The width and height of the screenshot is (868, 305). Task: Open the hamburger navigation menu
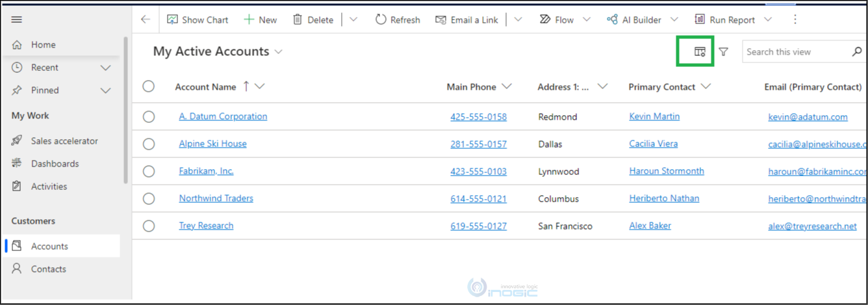pyautogui.click(x=17, y=20)
